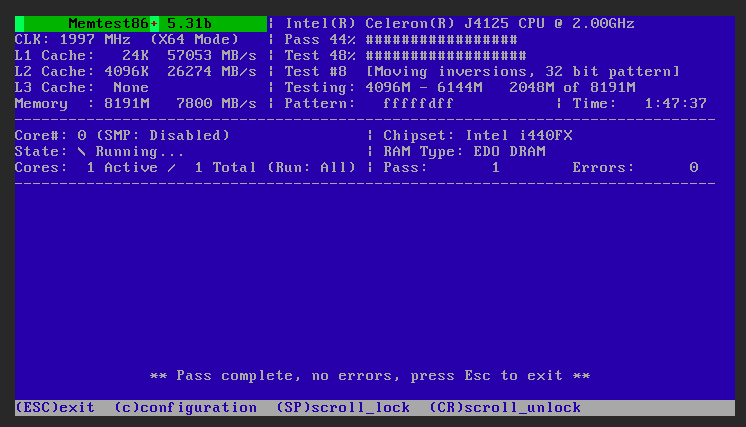Activate (SP)scroll_lock in the bottom bar

[x=343, y=408]
